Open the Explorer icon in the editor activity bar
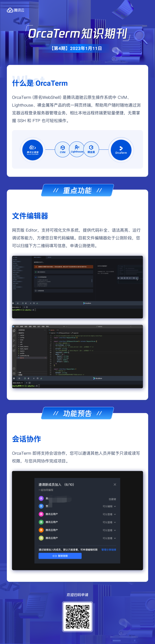This screenshot has height=644, width=155. pos(14,331)
